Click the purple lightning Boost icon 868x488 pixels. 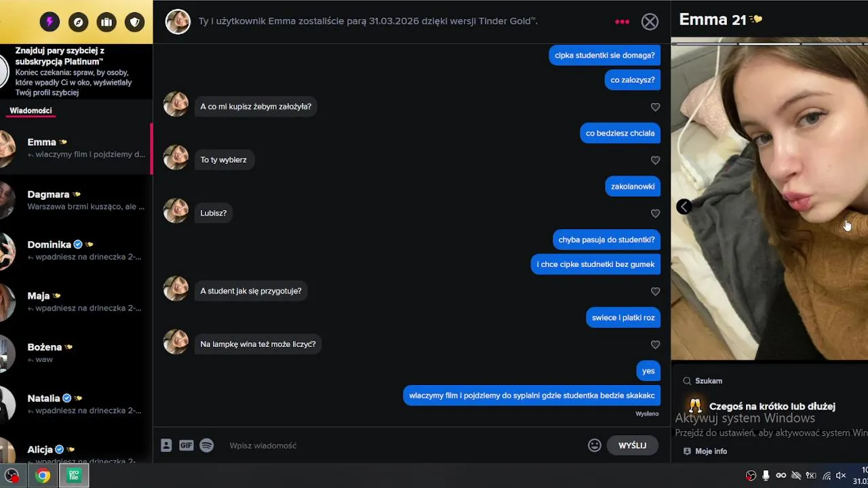pyautogui.click(x=50, y=22)
